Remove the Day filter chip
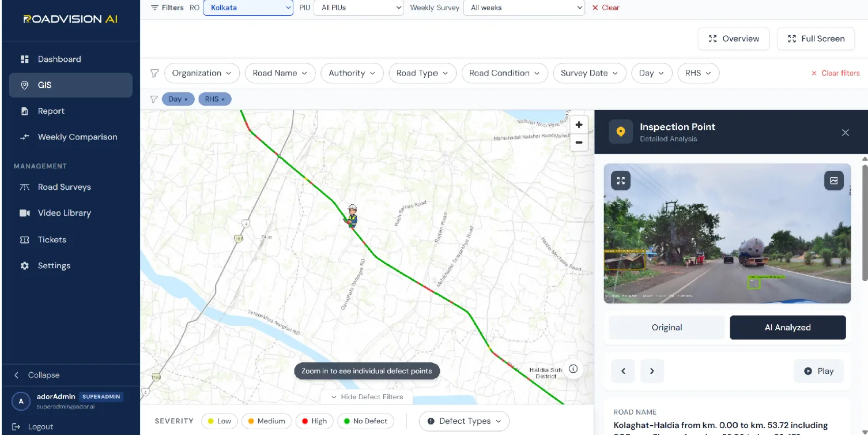Viewport: 868px width, 435px height. (186, 99)
